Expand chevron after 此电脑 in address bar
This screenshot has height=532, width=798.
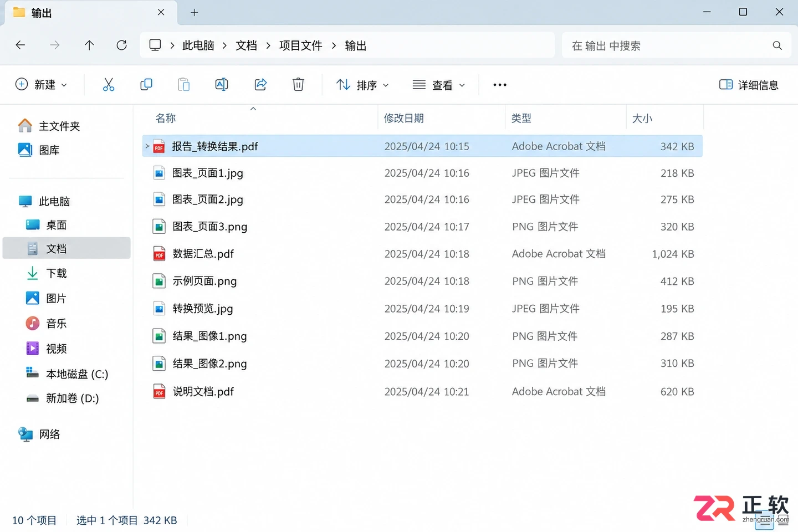click(224, 45)
